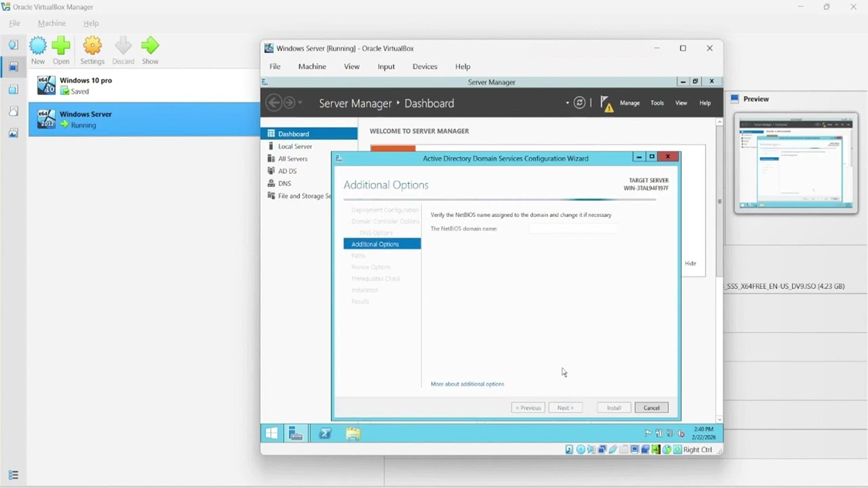Click the NetBIOS domain name field
This screenshot has height=488, width=868.
(x=573, y=229)
